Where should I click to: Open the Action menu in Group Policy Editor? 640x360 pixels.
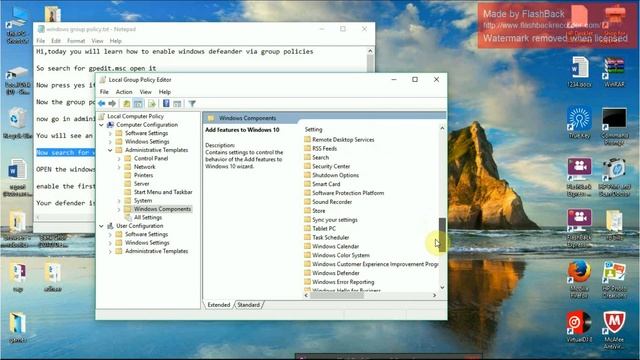(124, 92)
